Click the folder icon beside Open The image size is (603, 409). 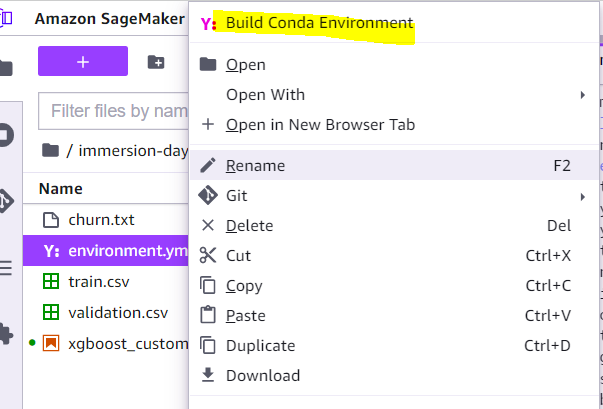[x=208, y=64]
